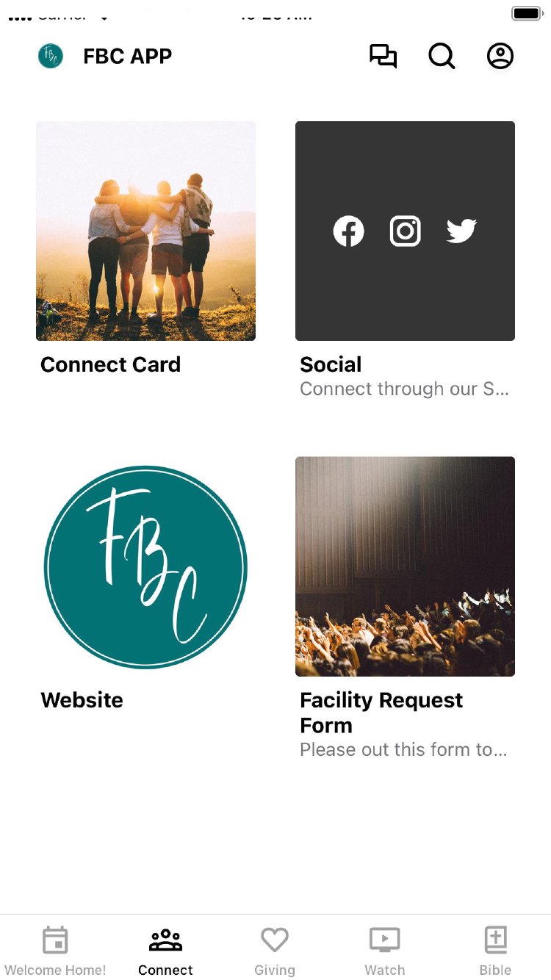Select the Connect tab
The width and height of the screenshot is (551, 980).
click(x=165, y=951)
